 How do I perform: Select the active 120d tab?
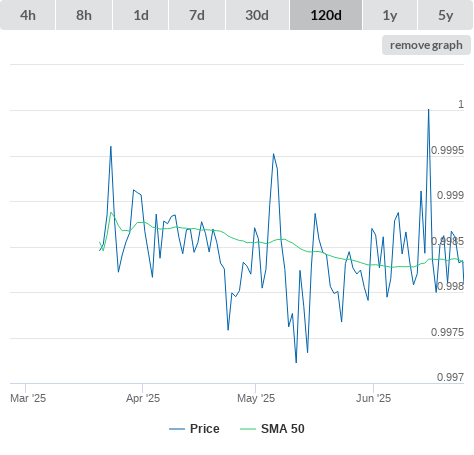pos(326,15)
